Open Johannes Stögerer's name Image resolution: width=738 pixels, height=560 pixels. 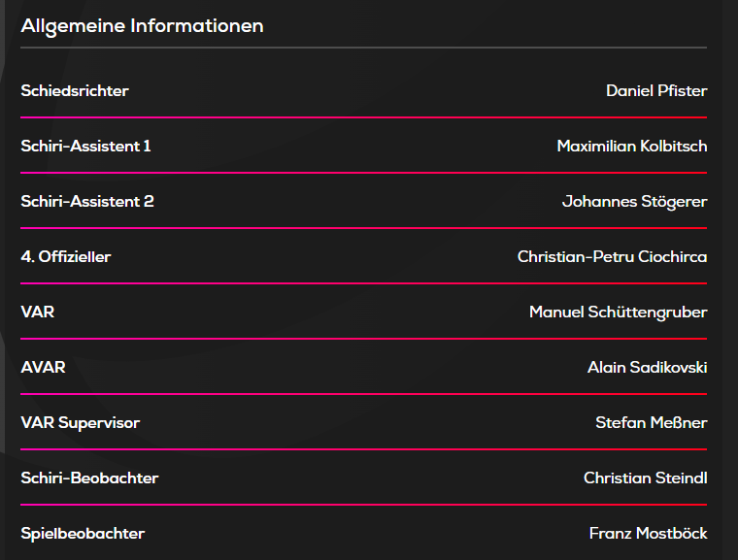click(x=634, y=202)
